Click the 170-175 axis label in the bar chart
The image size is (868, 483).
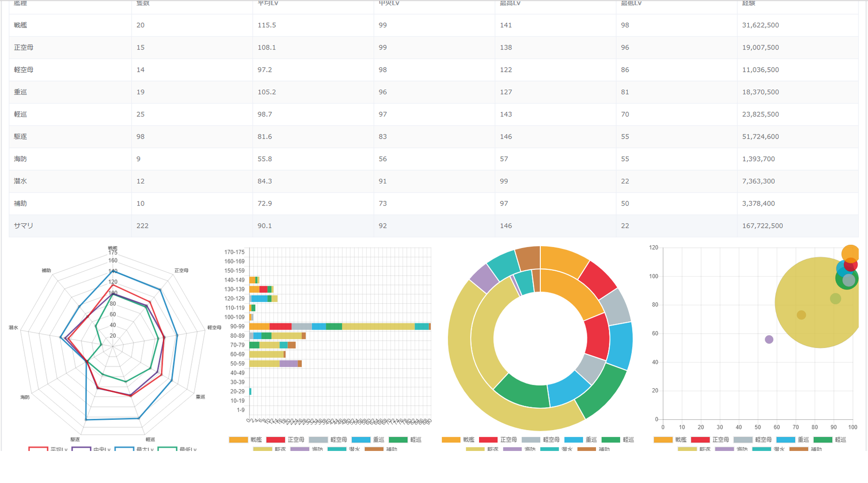[234, 252]
